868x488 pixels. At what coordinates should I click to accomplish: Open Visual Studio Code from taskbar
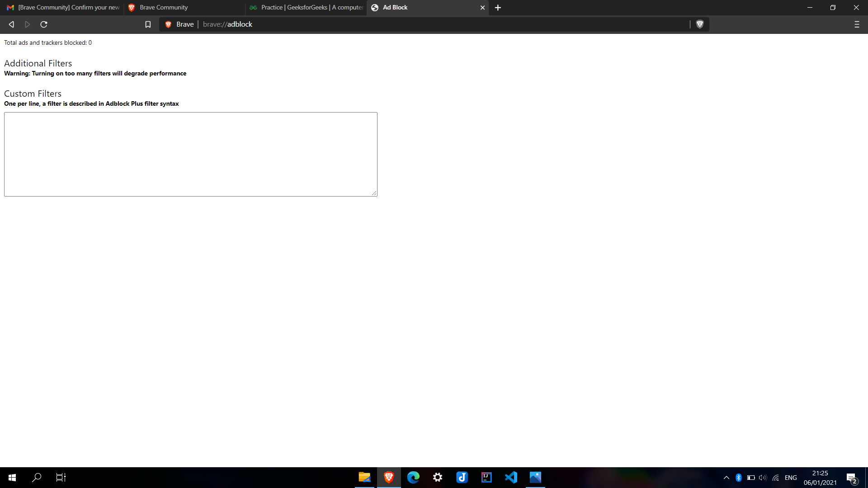(x=511, y=477)
